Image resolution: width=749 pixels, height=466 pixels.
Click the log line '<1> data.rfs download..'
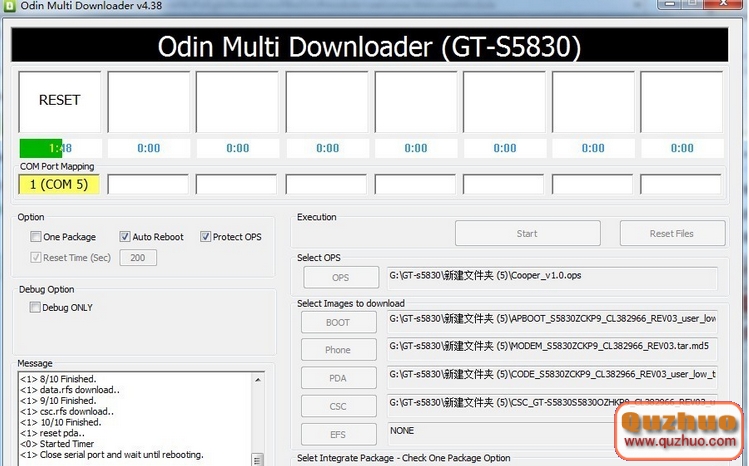tap(70, 390)
